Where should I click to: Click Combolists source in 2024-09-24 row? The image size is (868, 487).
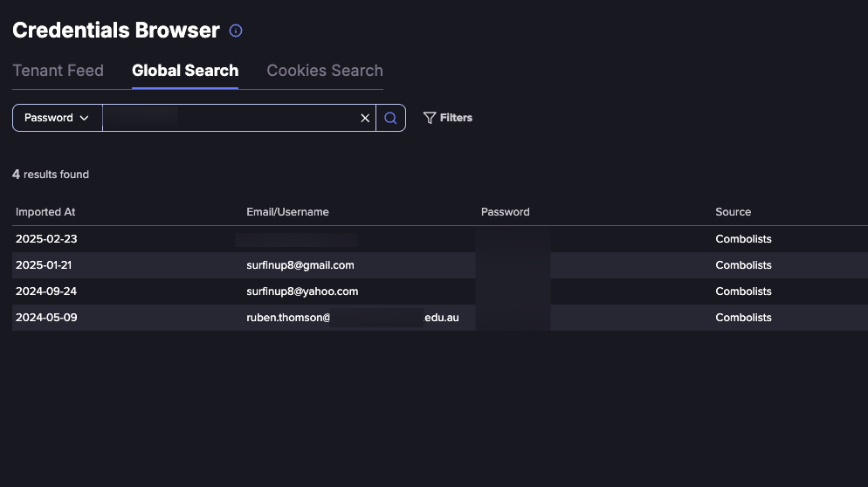743,292
